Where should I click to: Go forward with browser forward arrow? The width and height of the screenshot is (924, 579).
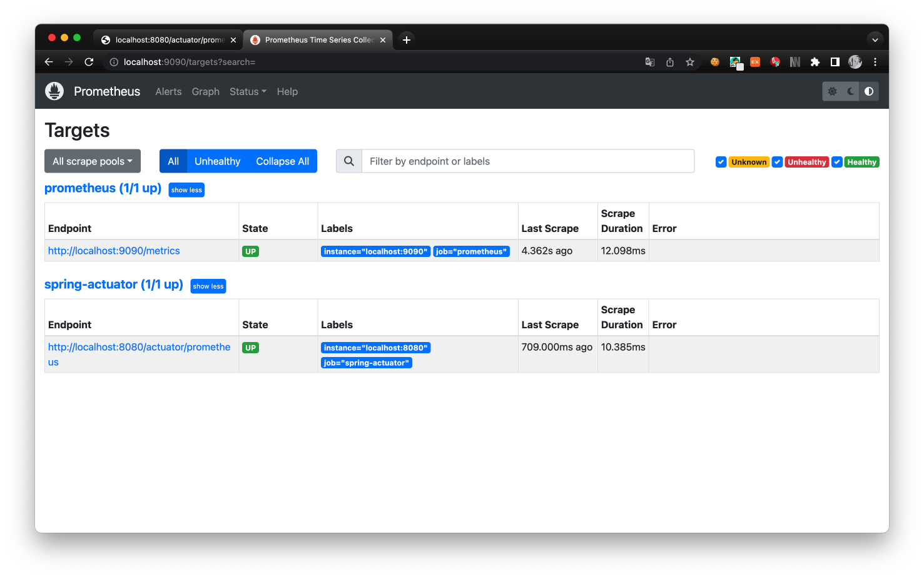click(69, 62)
